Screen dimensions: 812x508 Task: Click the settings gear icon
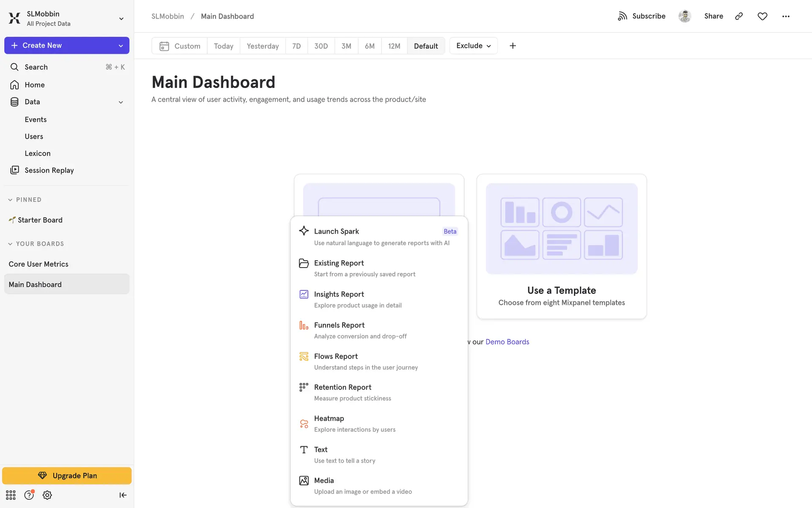[47, 495]
